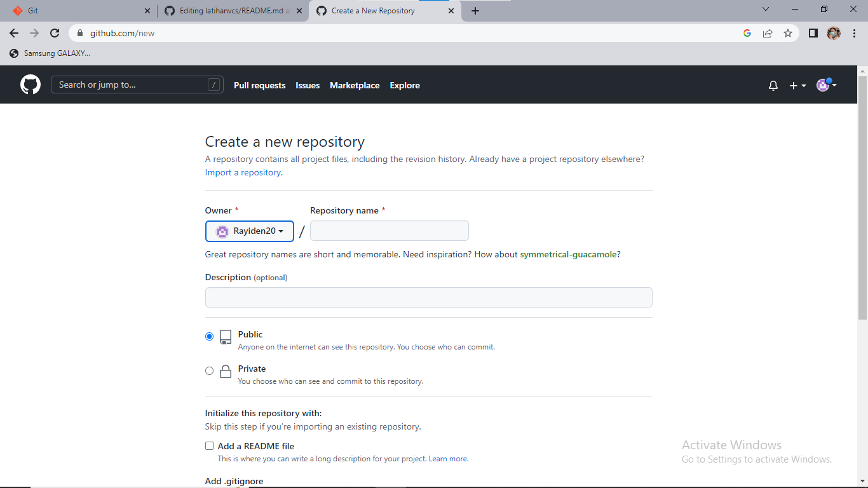Close the Git tab
The height and width of the screenshot is (488, 868).
click(147, 11)
